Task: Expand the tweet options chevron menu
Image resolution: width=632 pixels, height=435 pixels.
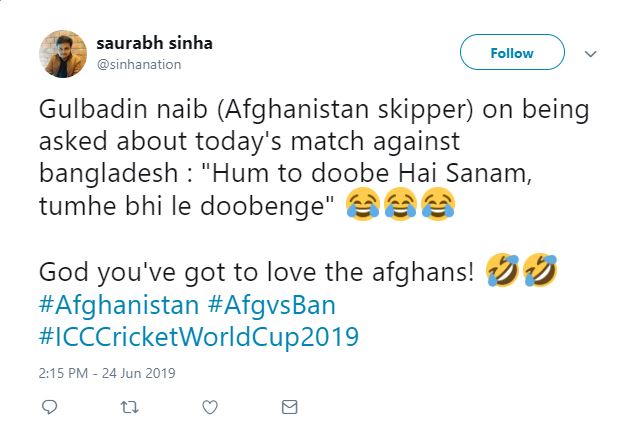Action: pyautogui.click(x=590, y=53)
